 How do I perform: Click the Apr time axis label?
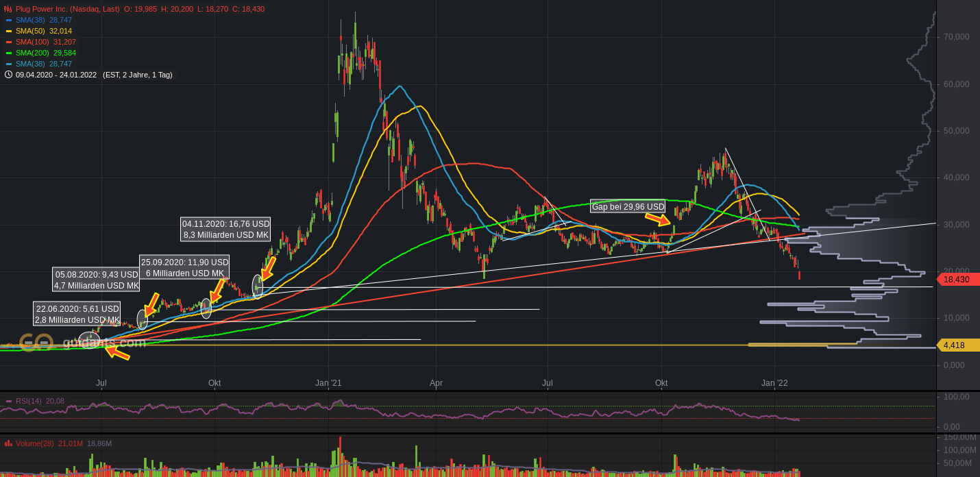click(436, 383)
